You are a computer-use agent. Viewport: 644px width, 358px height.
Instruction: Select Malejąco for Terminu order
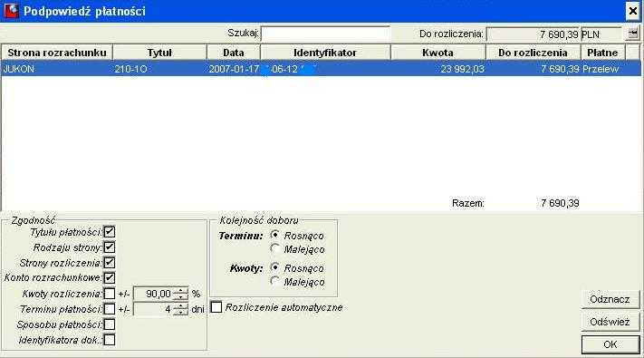point(275,248)
